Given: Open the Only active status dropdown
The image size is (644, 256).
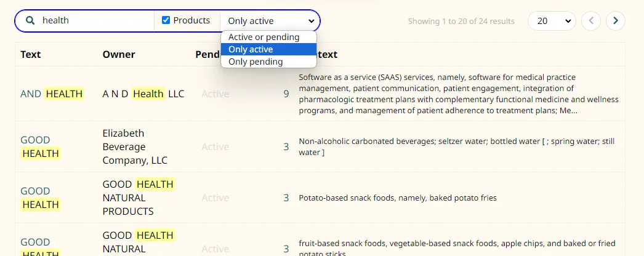Looking at the screenshot, I should [x=270, y=21].
